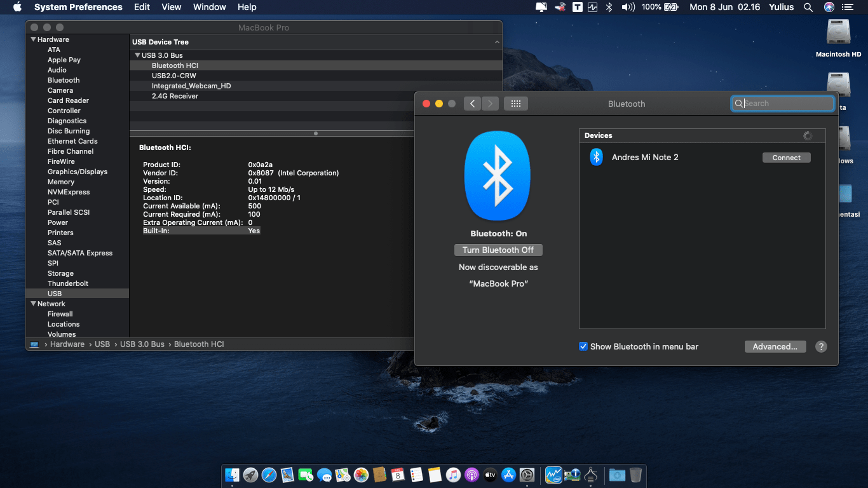Open System Information chip icon in dock
The width and height of the screenshot is (868, 488).
573,475
